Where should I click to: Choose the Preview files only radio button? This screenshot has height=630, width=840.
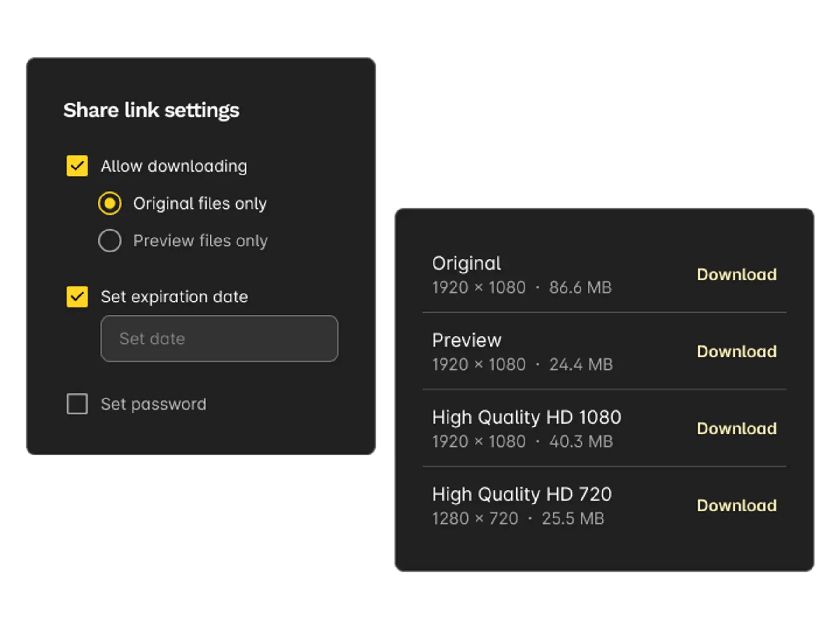click(x=110, y=241)
